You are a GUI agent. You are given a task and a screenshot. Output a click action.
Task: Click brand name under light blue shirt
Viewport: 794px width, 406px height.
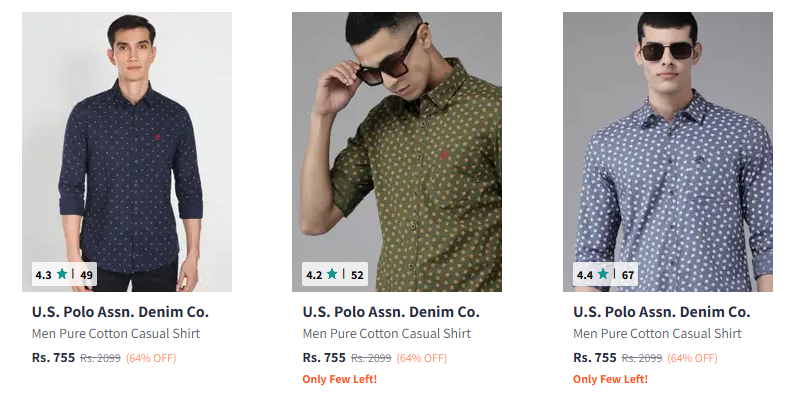click(661, 312)
